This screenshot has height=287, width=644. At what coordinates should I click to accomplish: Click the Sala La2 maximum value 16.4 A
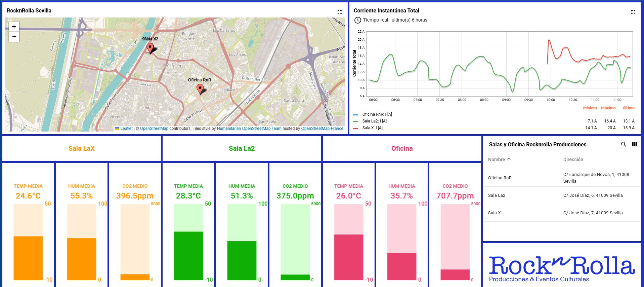(x=610, y=121)
